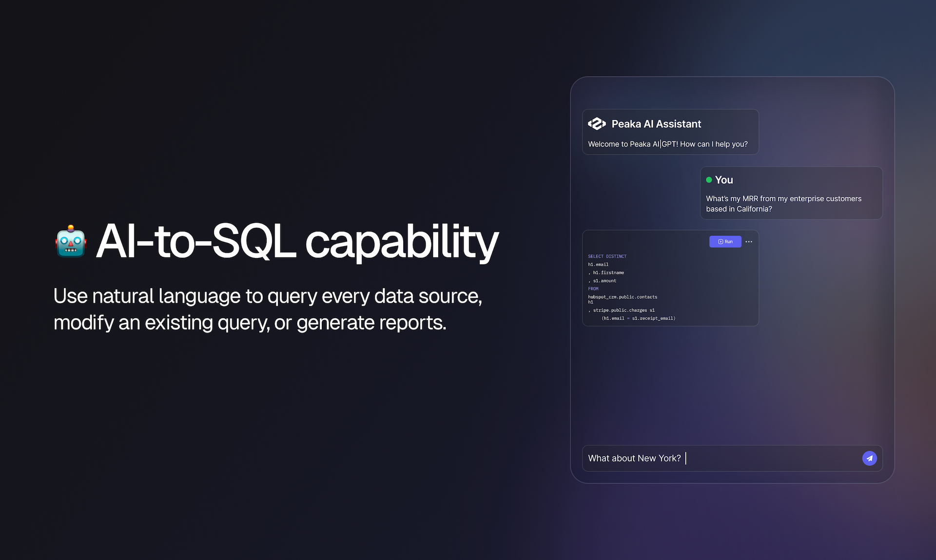
Task: Click the s1.amount column line
Action: (x=602, y=281)
